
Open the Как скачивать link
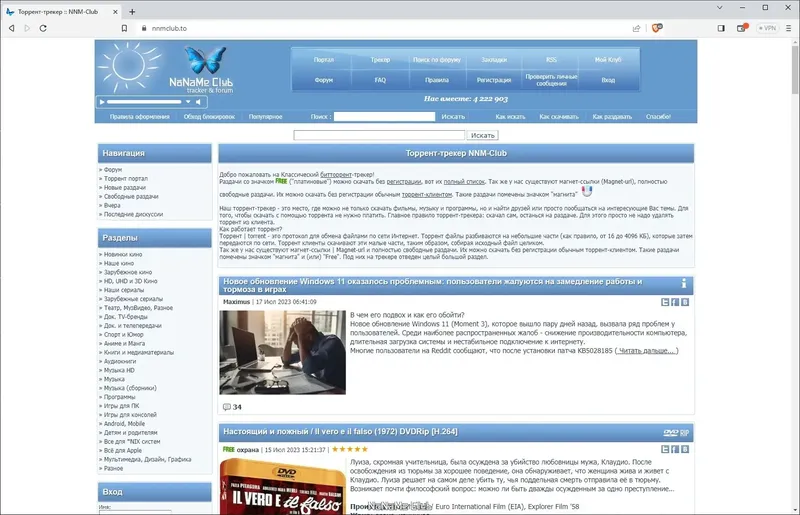point(559,116)
